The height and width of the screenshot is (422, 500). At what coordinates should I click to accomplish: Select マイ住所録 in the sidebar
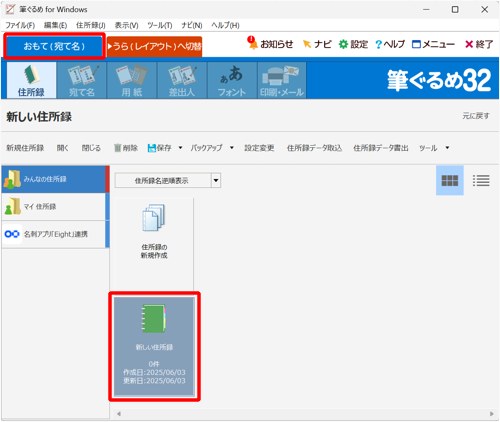tap(55, 207)
